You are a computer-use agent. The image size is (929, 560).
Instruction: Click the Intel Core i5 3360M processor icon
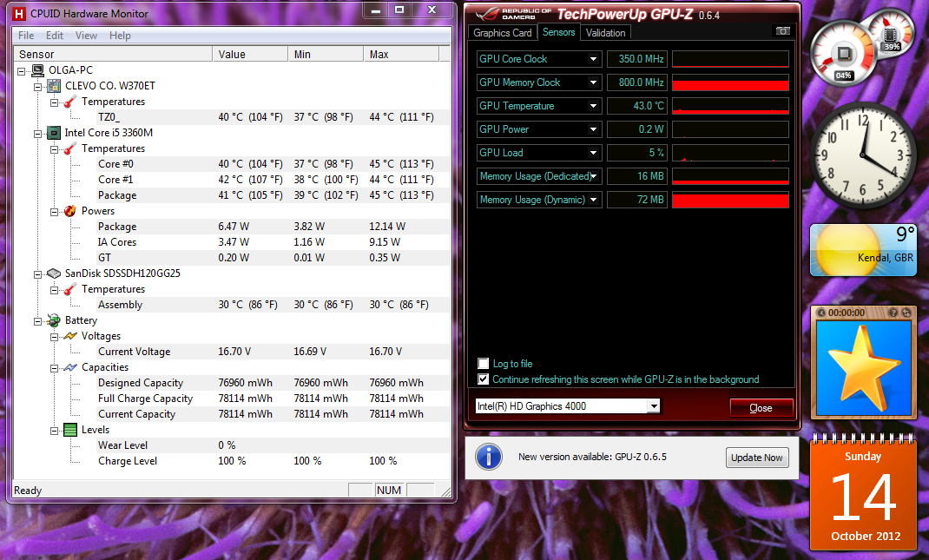pyautogui.click(x=54, y=133)
